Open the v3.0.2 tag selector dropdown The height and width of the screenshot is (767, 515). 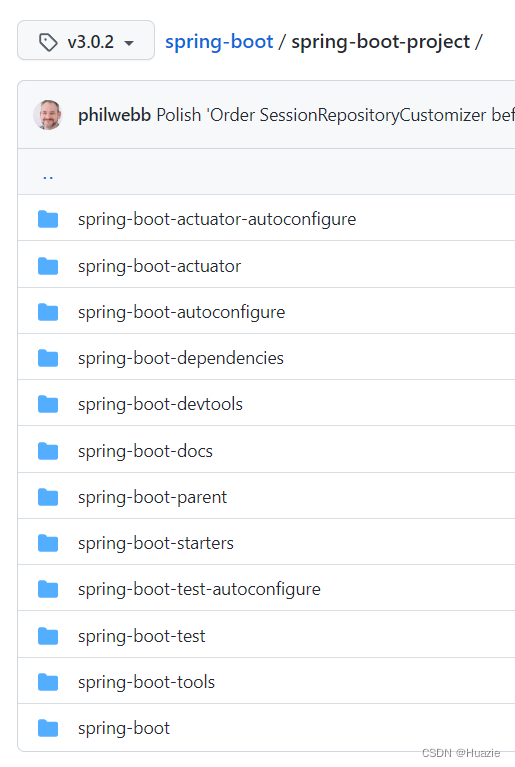pos(86,41)
